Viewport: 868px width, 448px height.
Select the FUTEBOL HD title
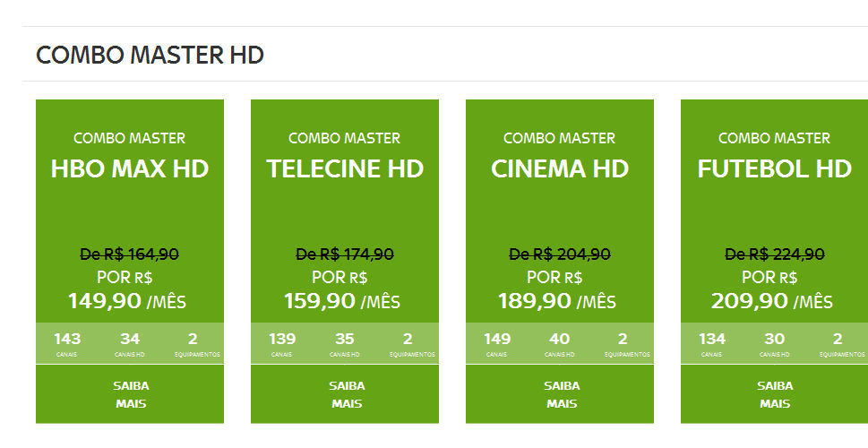click(x=775, y=169)
